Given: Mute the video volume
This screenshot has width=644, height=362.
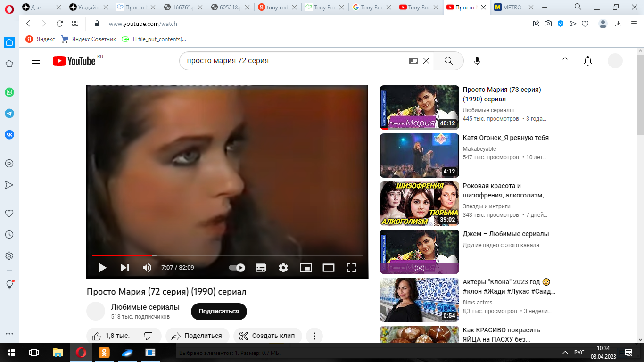Looking at the screenshot, I should 147,268.
